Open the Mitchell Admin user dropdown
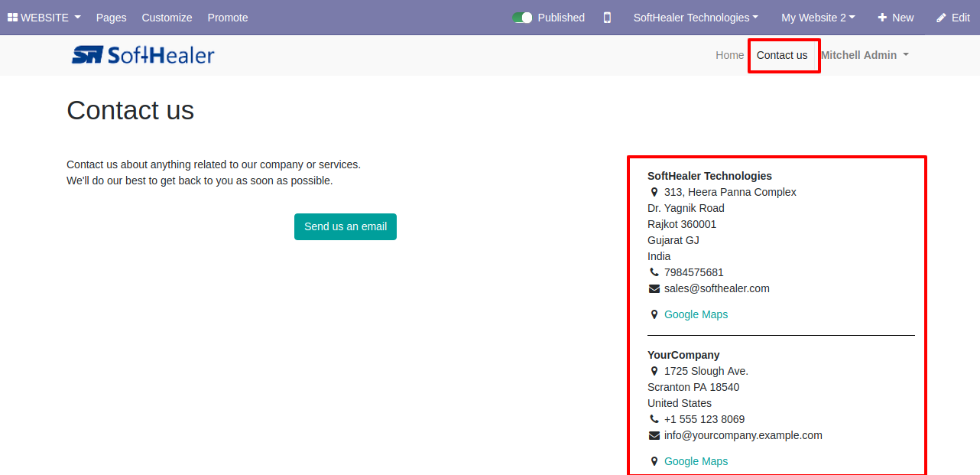Screen dimensions: 980x475 point(865,55)
